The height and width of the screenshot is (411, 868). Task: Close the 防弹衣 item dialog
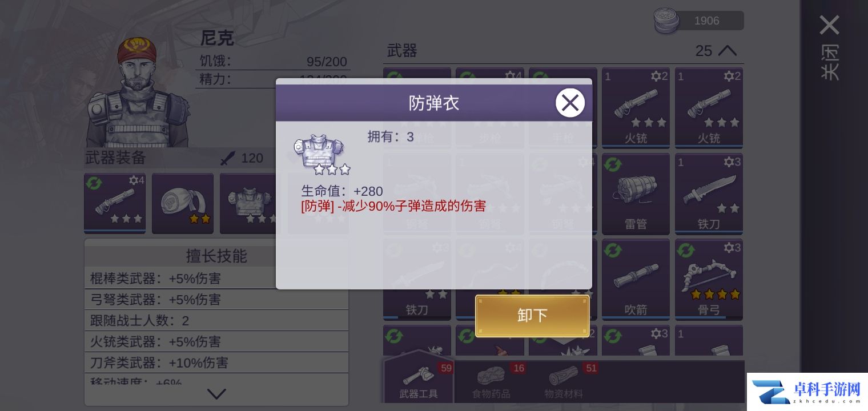[x=570, y=103]
